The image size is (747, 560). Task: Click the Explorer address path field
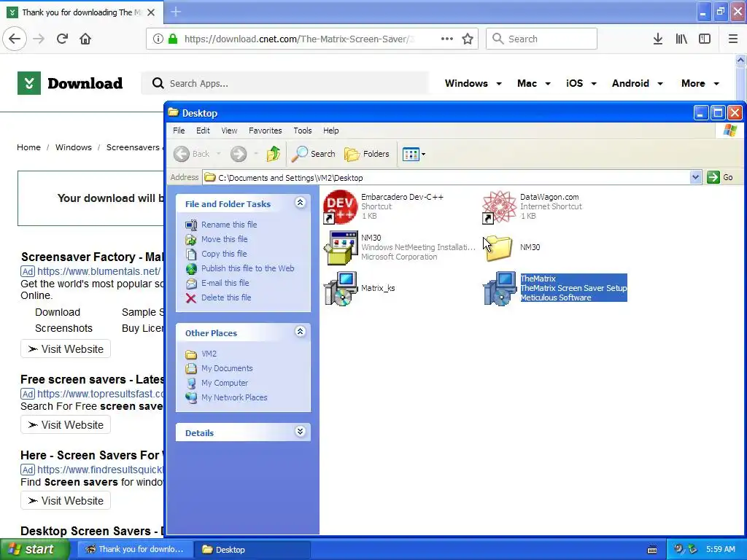point(446,178)
